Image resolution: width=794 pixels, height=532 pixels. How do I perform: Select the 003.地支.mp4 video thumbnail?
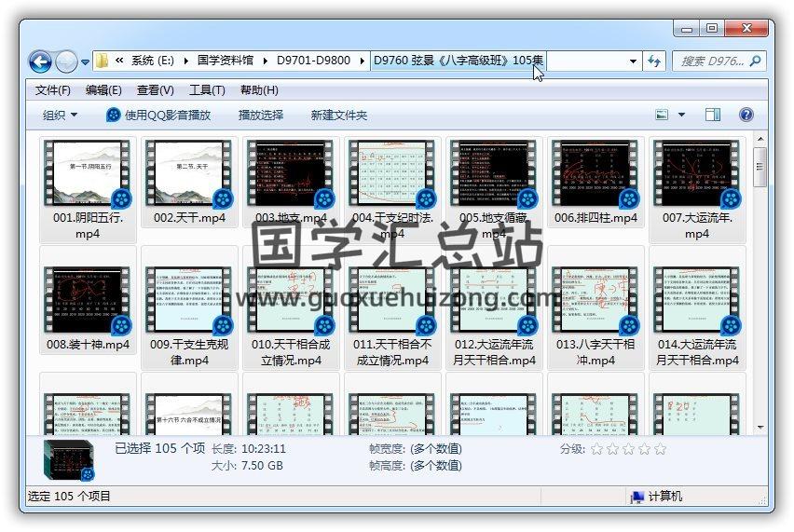tap(291, 173)
